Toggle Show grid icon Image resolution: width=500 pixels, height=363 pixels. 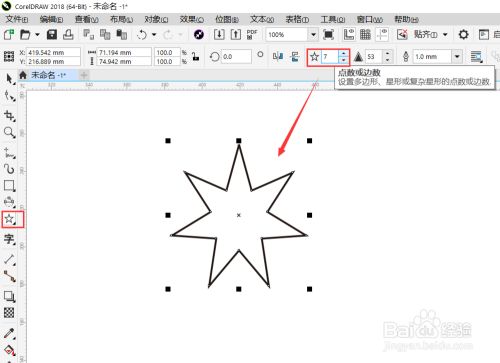coord(365,34)
